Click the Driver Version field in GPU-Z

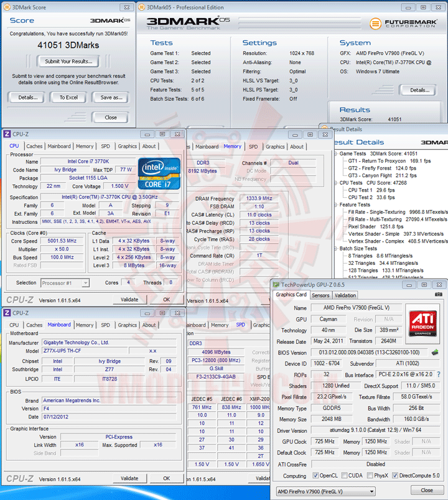(375, 430)
